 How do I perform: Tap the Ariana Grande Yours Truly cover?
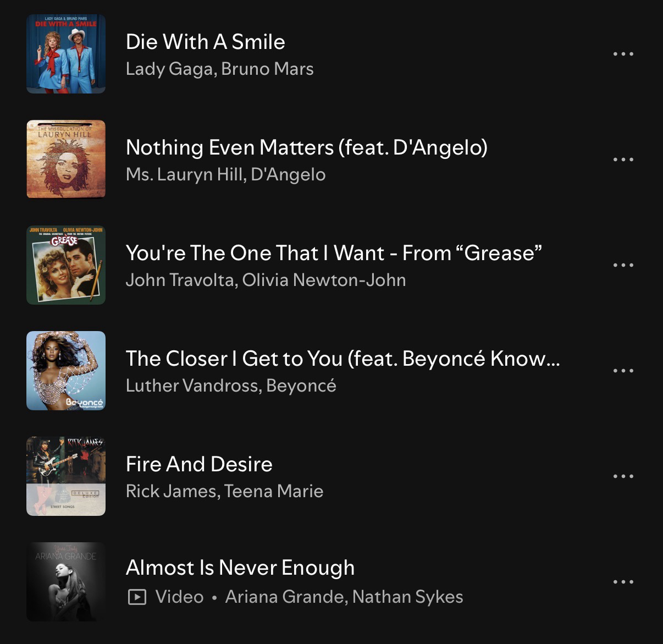(x=66, y=582)
